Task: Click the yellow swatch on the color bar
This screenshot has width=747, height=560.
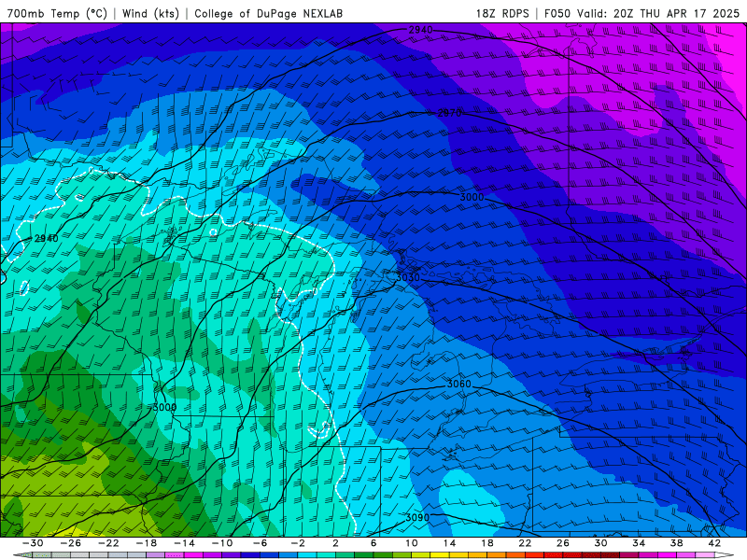Action: point(440,554)
